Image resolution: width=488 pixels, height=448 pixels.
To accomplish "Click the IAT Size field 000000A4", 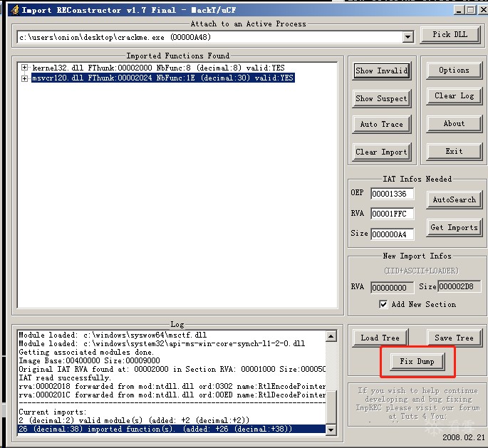I will [x=392, y=234].
